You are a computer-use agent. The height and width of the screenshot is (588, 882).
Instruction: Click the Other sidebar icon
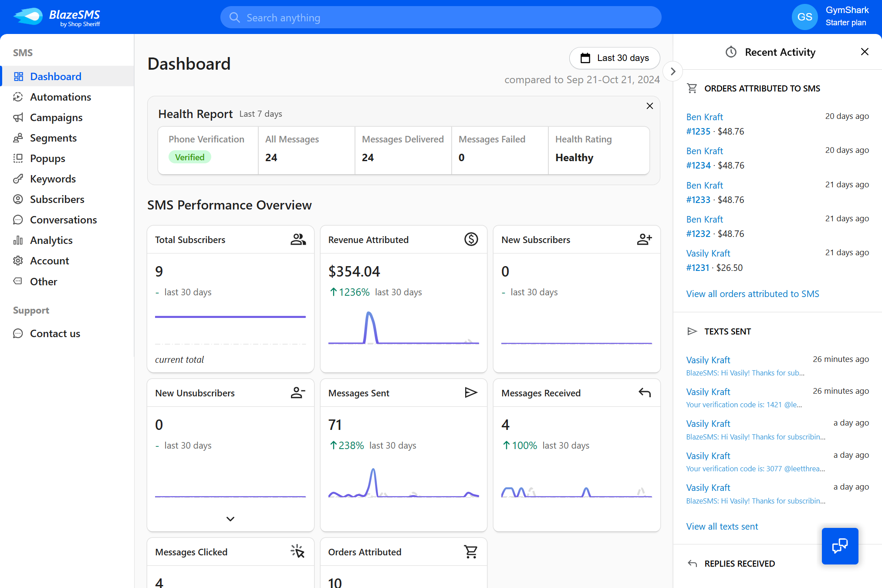(x=18, y=281)
